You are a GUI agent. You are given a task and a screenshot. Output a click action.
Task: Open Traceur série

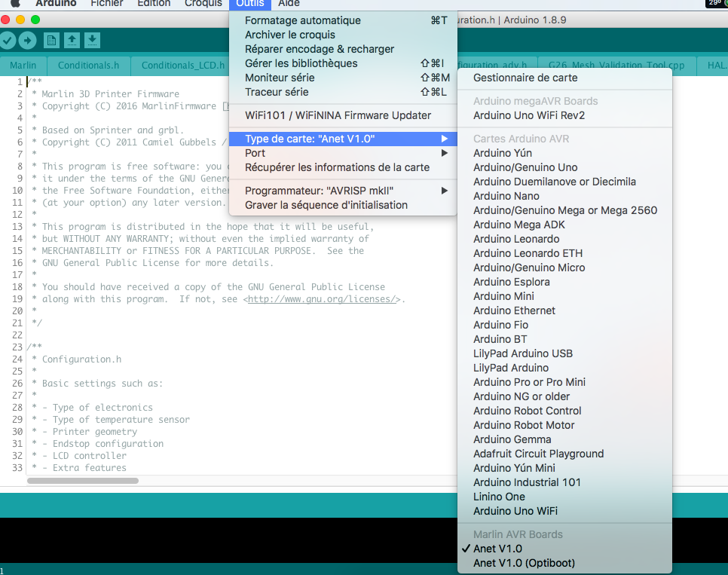pos(343,92)
